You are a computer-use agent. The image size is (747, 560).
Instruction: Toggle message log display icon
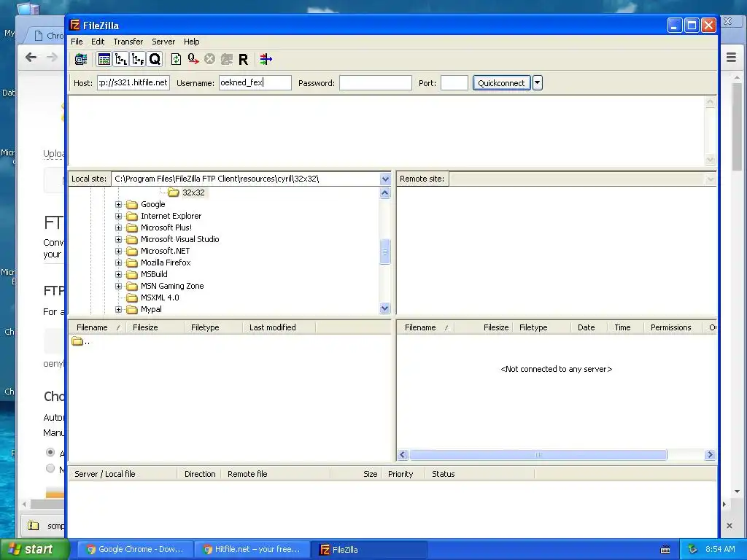tap(104, 59)
